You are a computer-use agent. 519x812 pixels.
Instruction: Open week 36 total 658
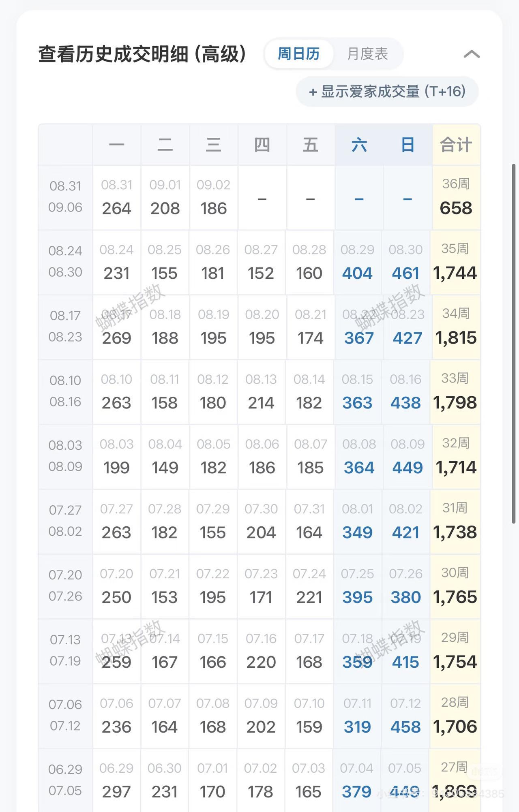[x=456, y=197]
